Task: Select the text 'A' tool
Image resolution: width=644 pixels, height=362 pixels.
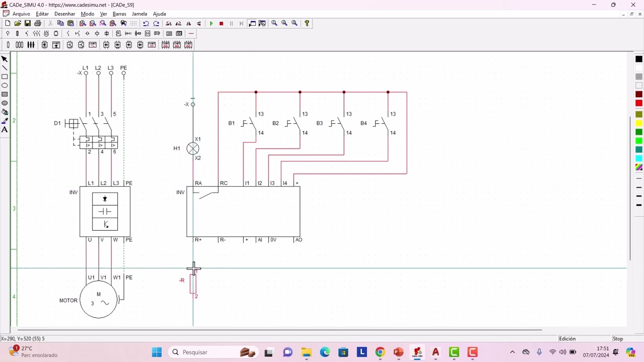Action: click(5, 130)
